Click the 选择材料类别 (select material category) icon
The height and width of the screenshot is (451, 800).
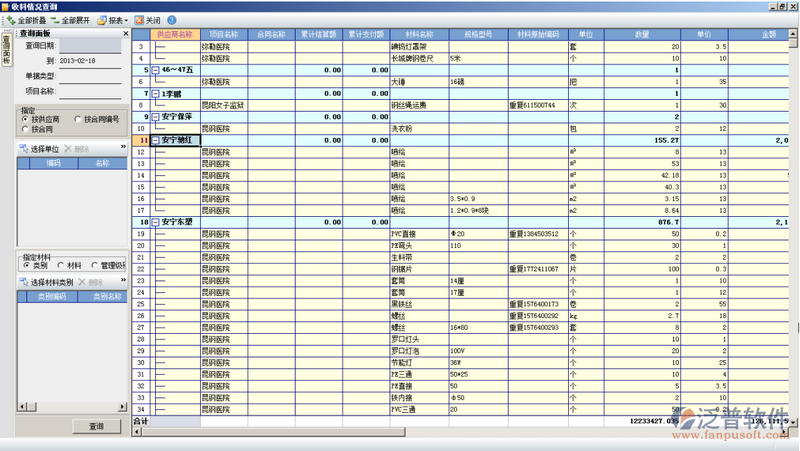click(x=23, y=283)
